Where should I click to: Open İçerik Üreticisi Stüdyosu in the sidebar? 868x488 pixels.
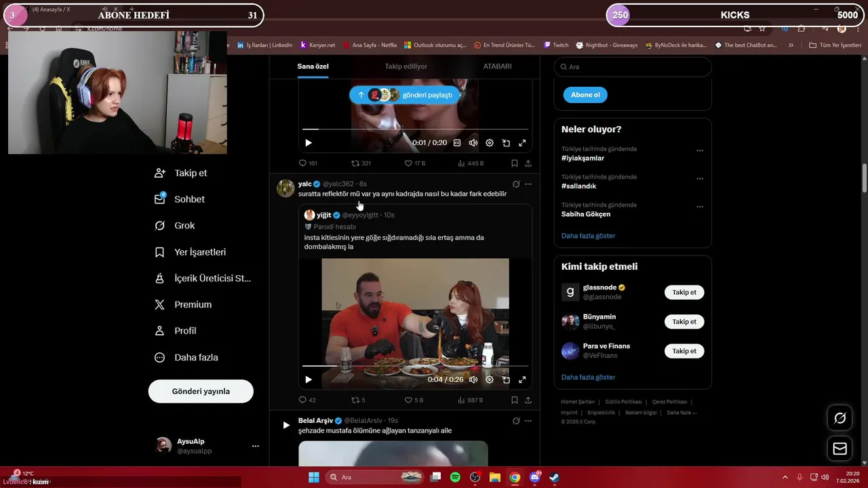pos(203,279)
